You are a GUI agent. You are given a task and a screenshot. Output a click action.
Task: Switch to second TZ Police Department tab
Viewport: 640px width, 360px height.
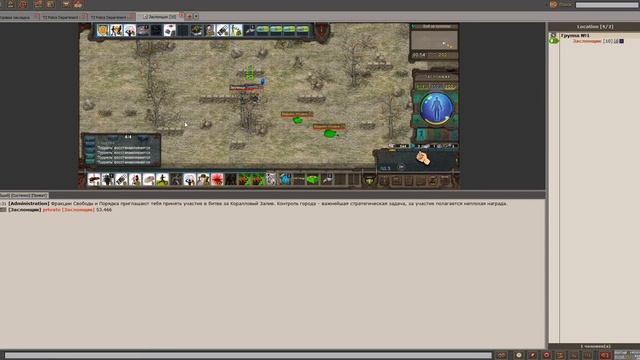(108, 17)
